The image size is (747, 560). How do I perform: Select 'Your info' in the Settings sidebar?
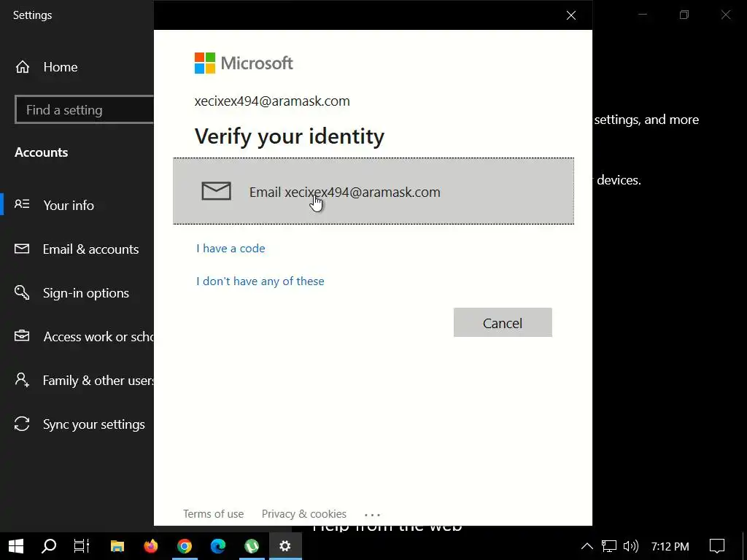[x=69, y=205]
